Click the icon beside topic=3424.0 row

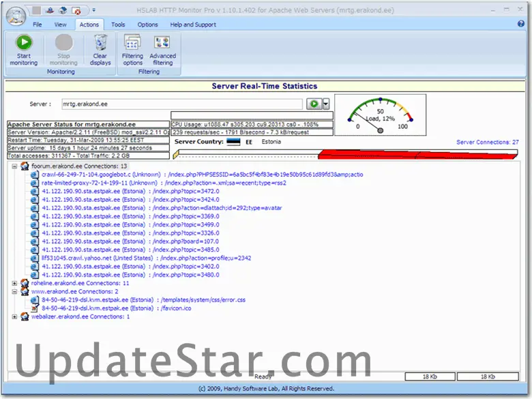[34, 199]
